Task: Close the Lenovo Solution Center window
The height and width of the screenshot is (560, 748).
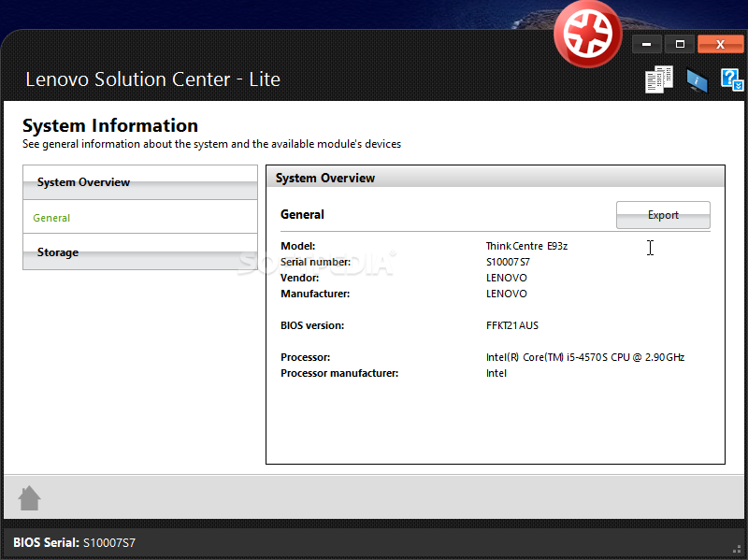Action: pos(720,44)
